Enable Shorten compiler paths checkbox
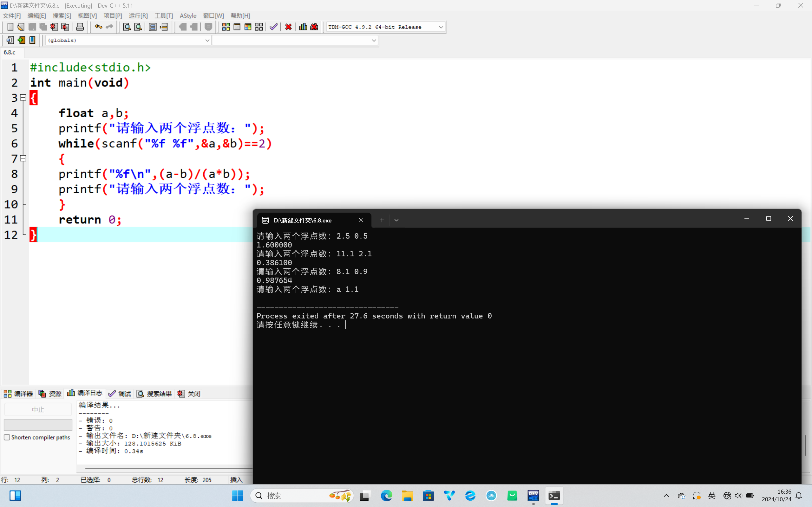812x507 pixels. click(x=7, y=437)
